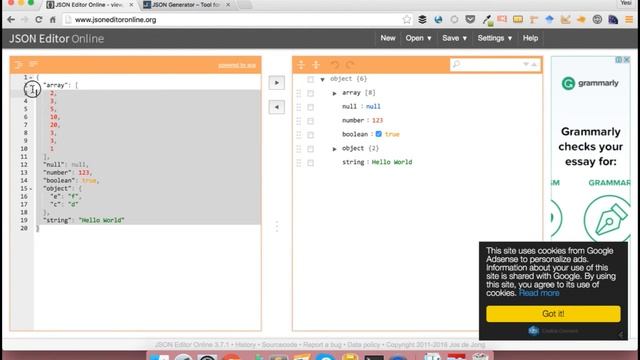640x360 pixels.
Task: Activate the color picker eyedropper extension
Action: (487, 20)
